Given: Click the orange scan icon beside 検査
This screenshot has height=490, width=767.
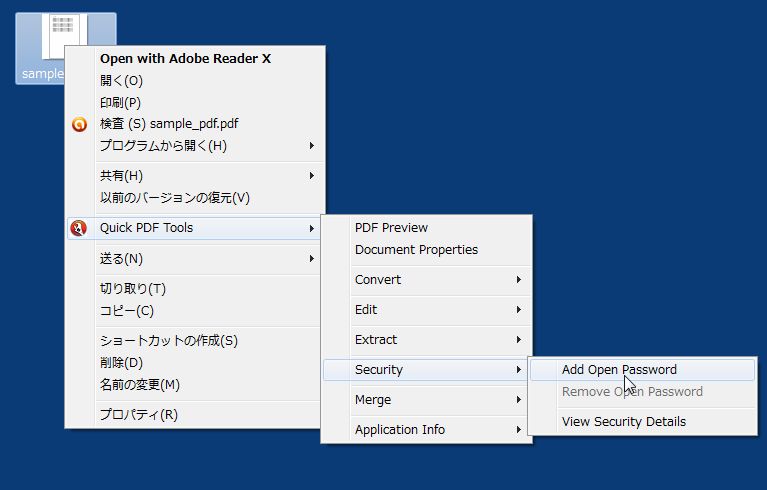Looking at the screenshot, I should coord(79,124).
